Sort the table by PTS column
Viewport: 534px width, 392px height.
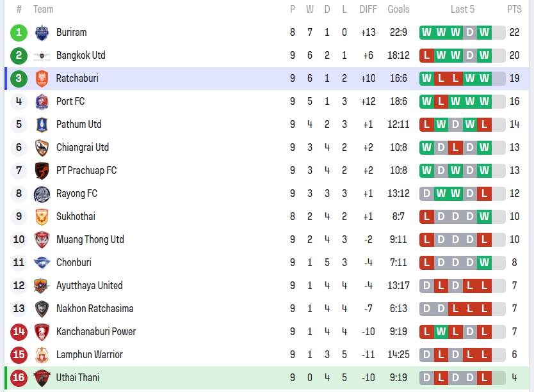(x=514, y=10)
